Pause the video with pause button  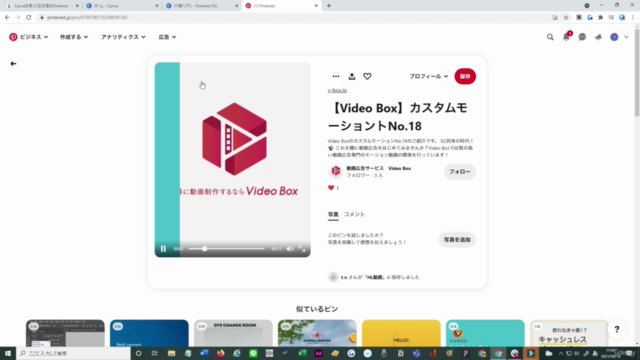pyautogui.click(x=163, y=249)
